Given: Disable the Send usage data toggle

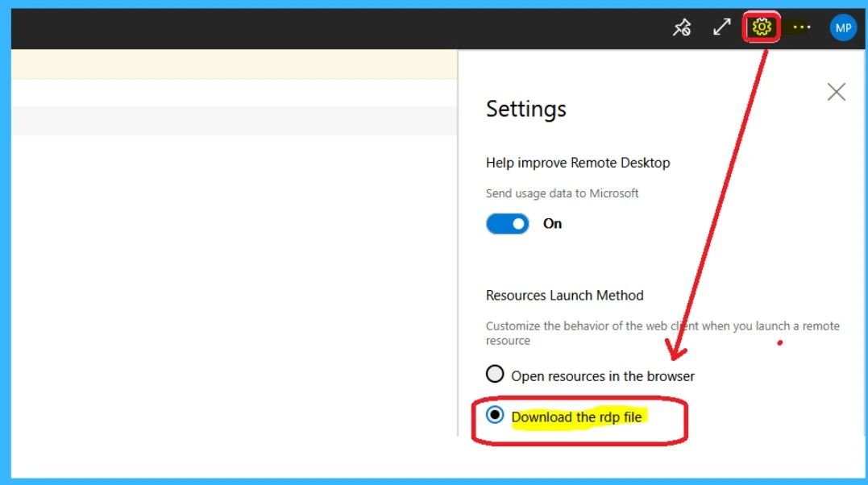Looking at the screenshot, I should click(507, 223).
